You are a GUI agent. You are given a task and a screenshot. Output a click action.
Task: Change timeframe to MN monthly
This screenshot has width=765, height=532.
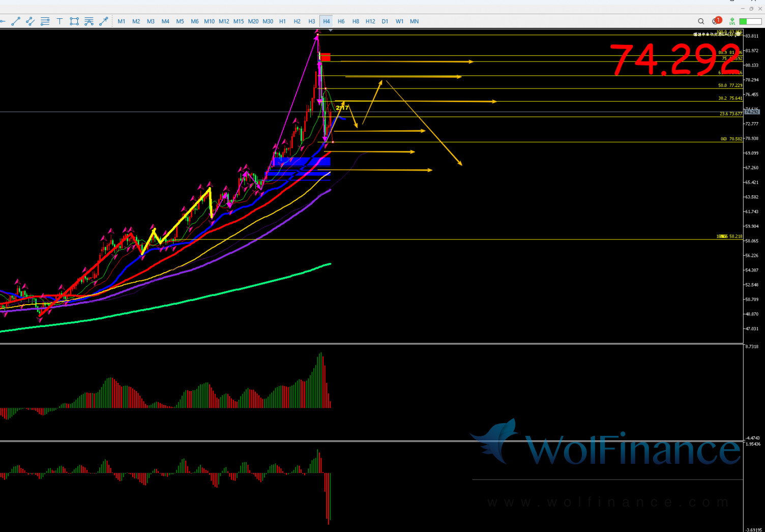click(x=415, y=21)
